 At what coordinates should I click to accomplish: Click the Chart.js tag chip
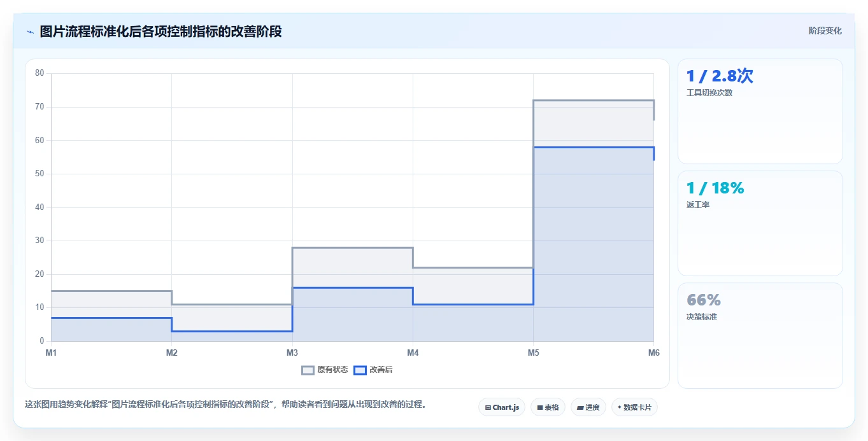[502, 407]
